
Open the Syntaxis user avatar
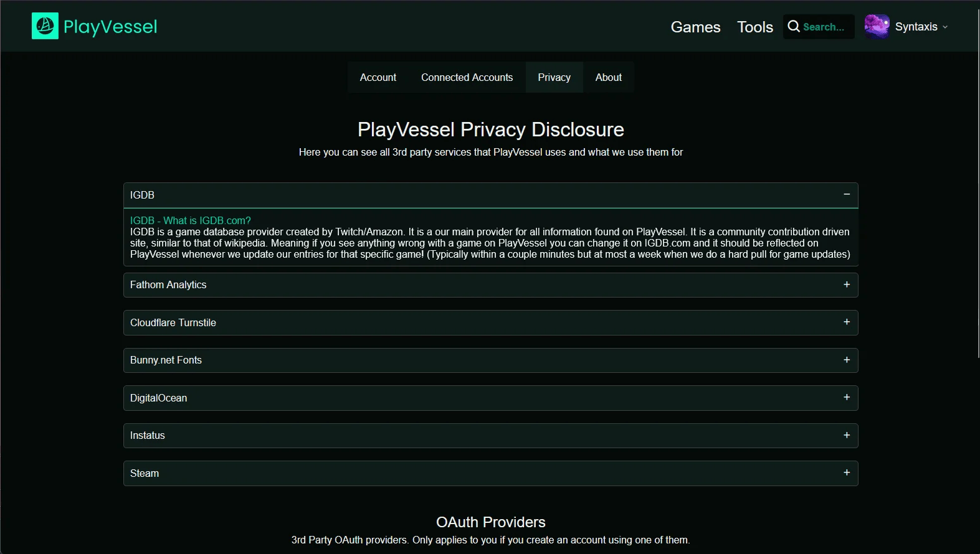tap(877, 26)
